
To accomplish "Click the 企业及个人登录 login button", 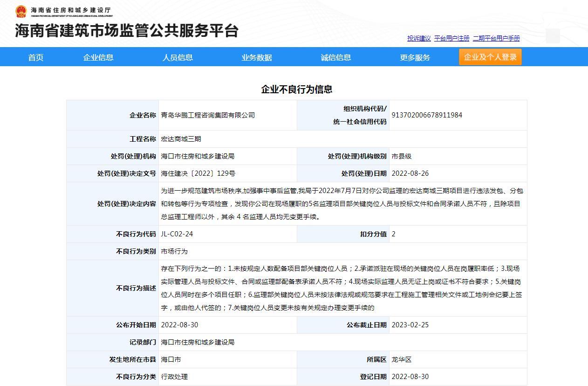I will 490,57.
